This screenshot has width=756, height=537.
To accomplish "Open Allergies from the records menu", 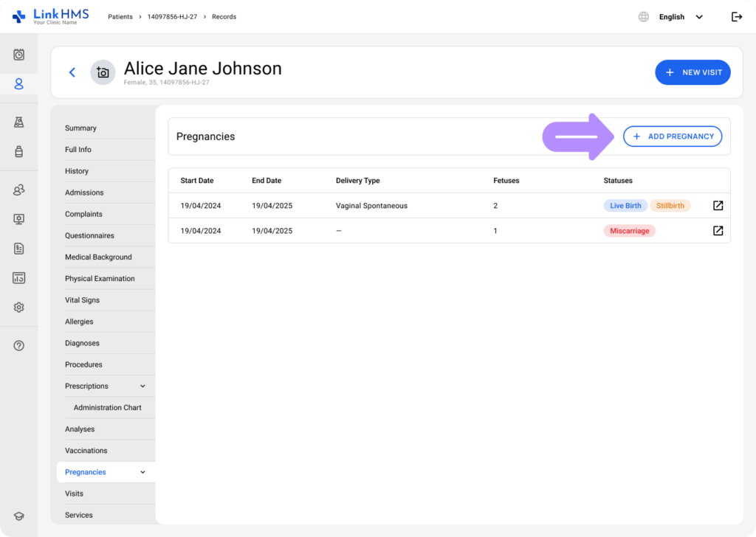I will (x=79, y=322).
